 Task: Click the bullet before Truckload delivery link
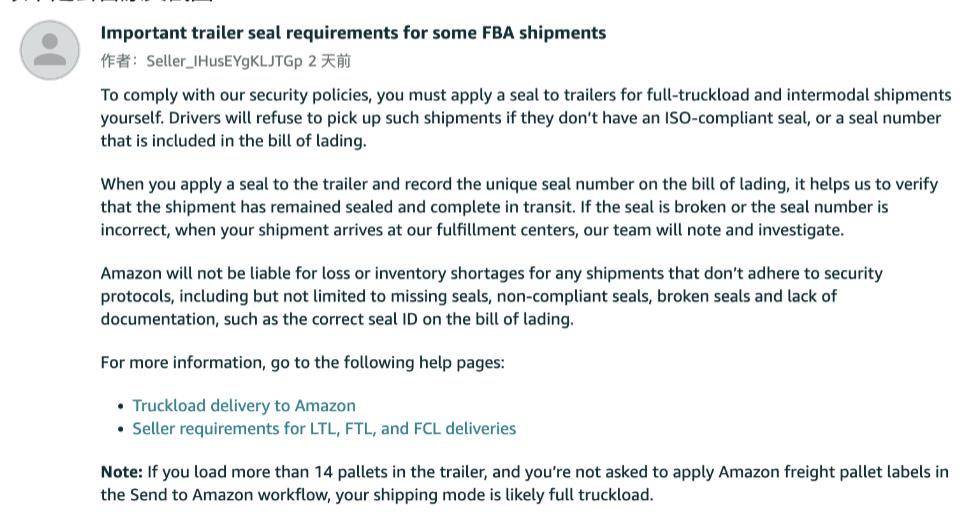tap(121, 406)
